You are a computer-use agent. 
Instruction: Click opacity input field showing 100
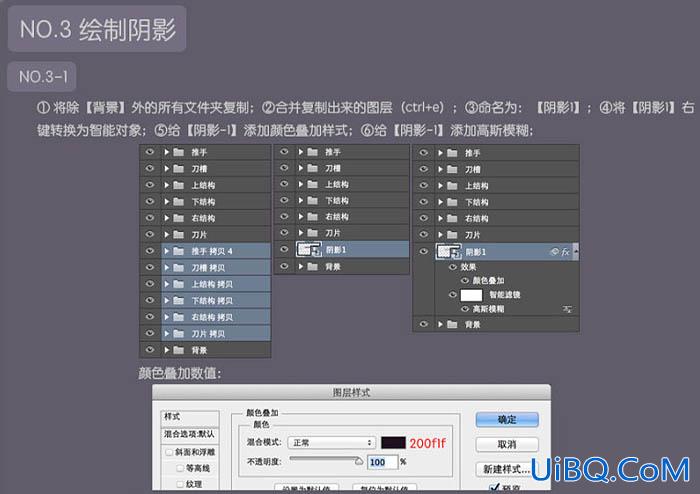383,462
